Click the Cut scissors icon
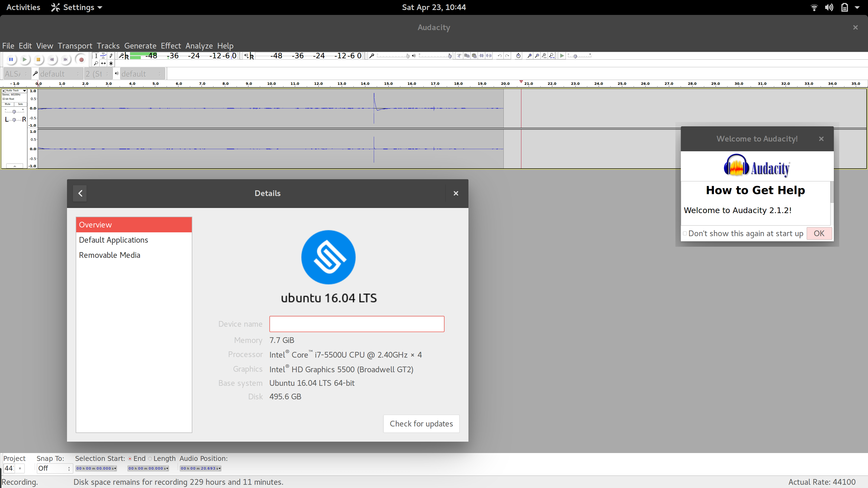 tap(459, 56)
